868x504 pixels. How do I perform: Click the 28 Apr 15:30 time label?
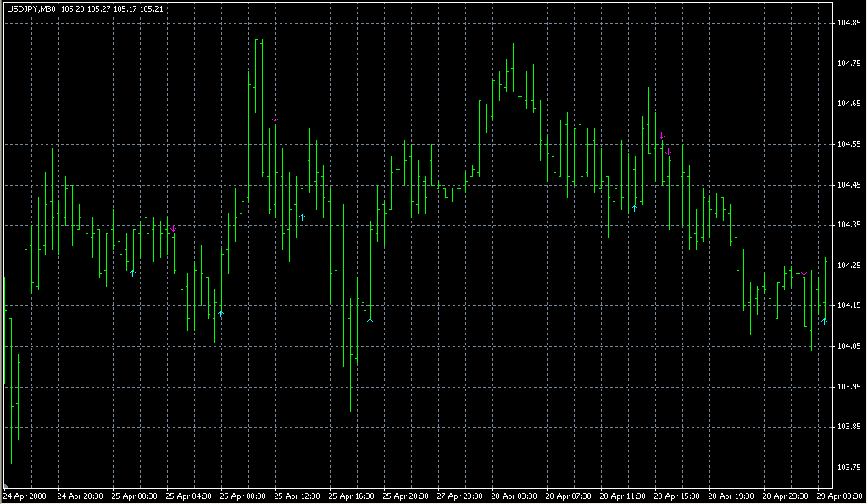tap(677, 496)
